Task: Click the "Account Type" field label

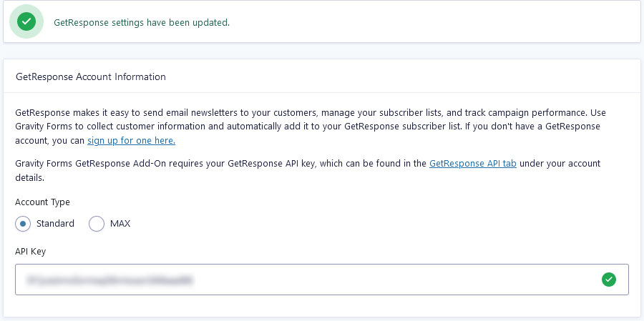Action: tap(42, 202)
